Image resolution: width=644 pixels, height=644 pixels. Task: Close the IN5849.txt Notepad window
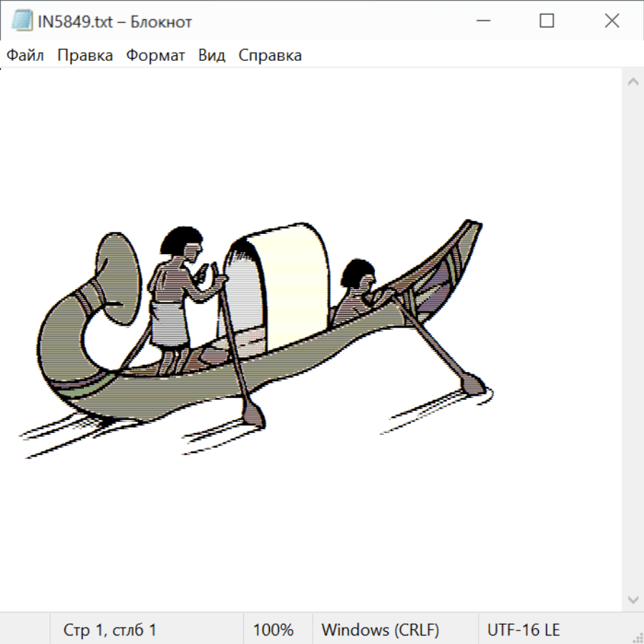(612, 21)
